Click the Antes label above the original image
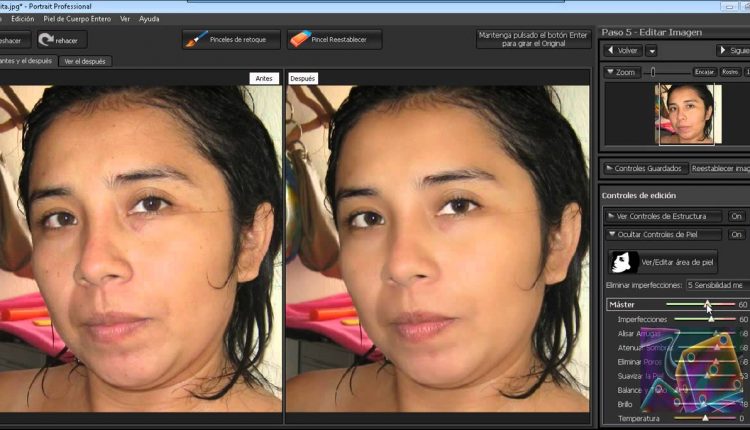Viewport: 750px width, 430px height. click(x=264, y=78)
